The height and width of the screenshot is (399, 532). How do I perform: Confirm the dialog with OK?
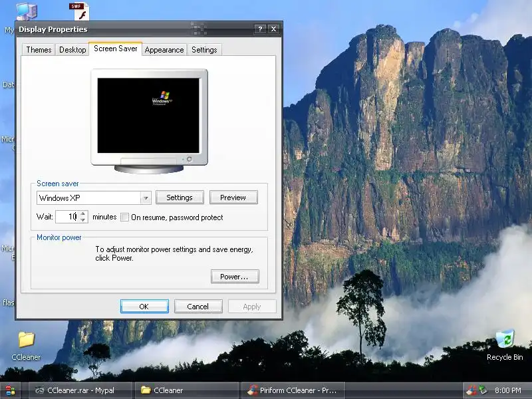(144, 307)
